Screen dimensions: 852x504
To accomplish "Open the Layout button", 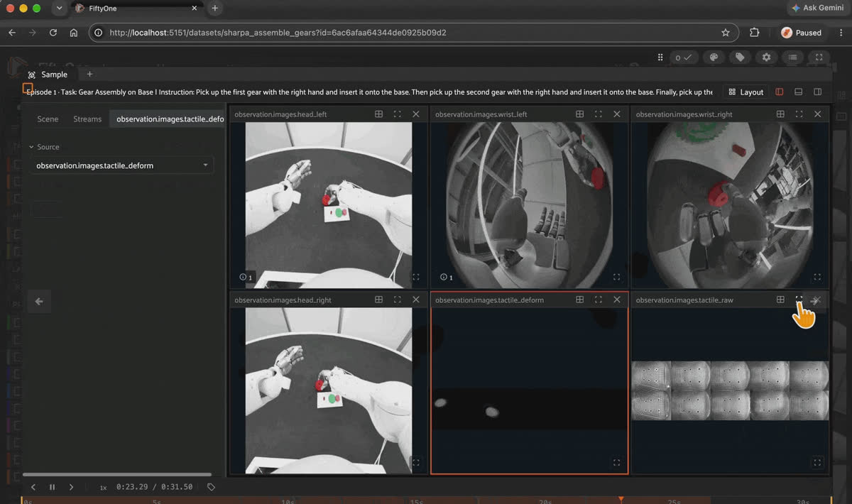I will coord(746,92).
